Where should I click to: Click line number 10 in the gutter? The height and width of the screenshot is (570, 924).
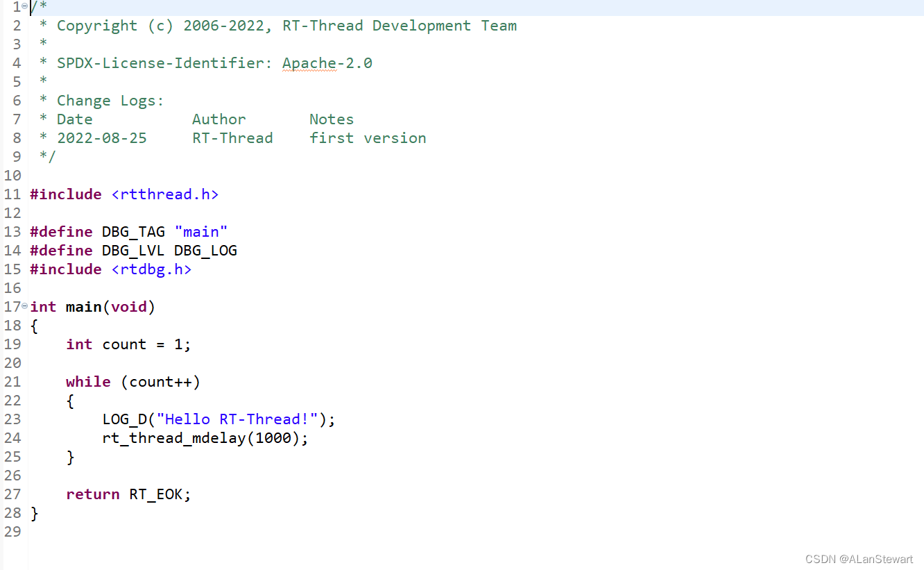click(x=12, y=176)
